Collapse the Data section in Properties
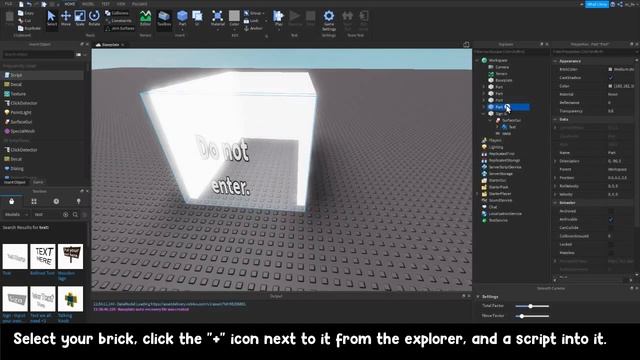Screen dimensions: 640x360 [555, 119]
